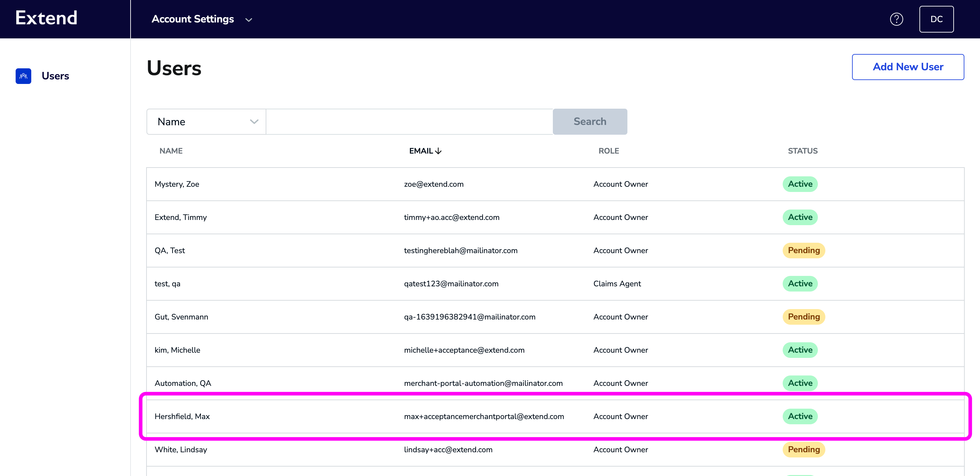This screenshot has width=980, height=476.
Task: Select email merchant-portal-automation@mailinator.com
Action: tap(483, 383)
